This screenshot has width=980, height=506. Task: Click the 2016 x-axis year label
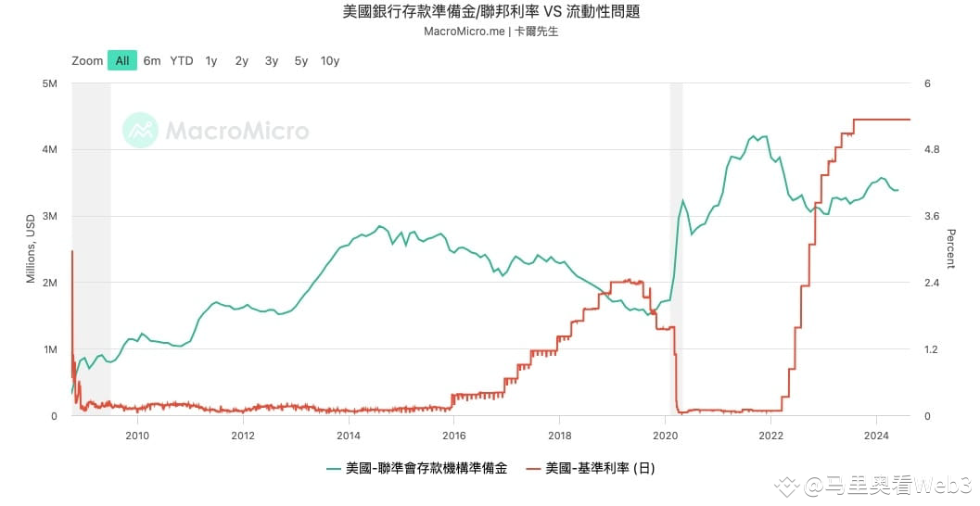coord(453,436)
